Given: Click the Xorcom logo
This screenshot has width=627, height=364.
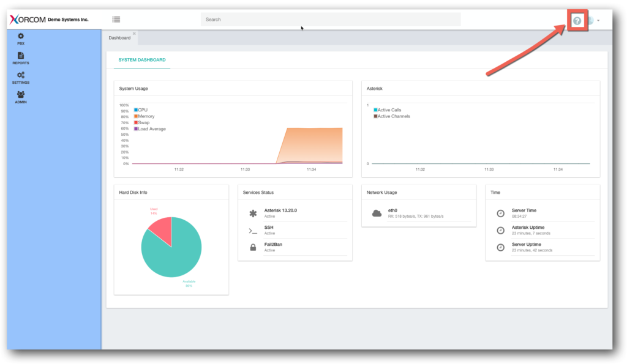Looking at the screenshot, I should tap(28, 19).
